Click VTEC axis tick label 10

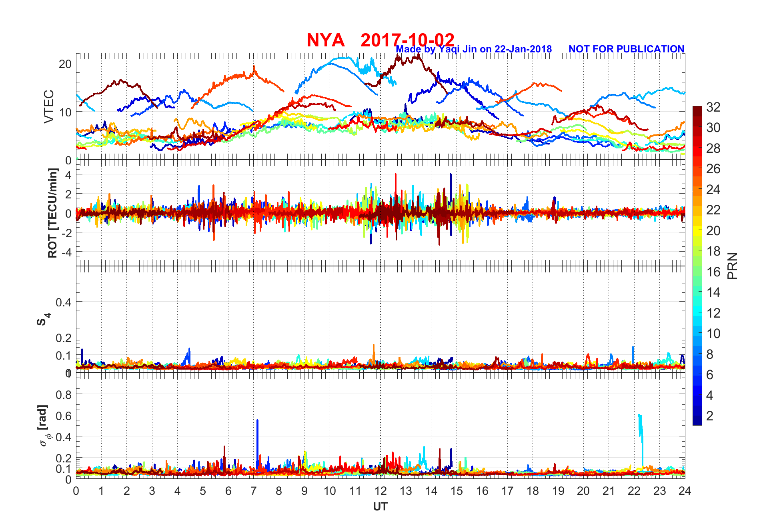point(65,112)
